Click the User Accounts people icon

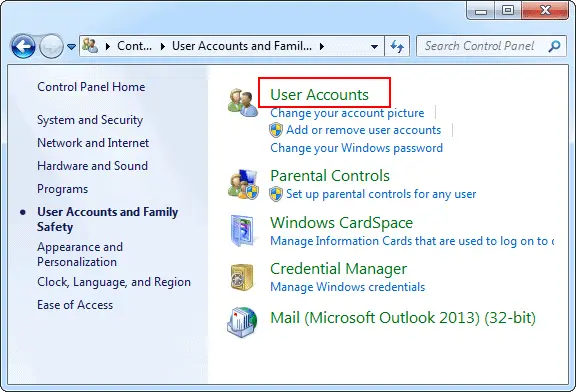click(243, 103)
